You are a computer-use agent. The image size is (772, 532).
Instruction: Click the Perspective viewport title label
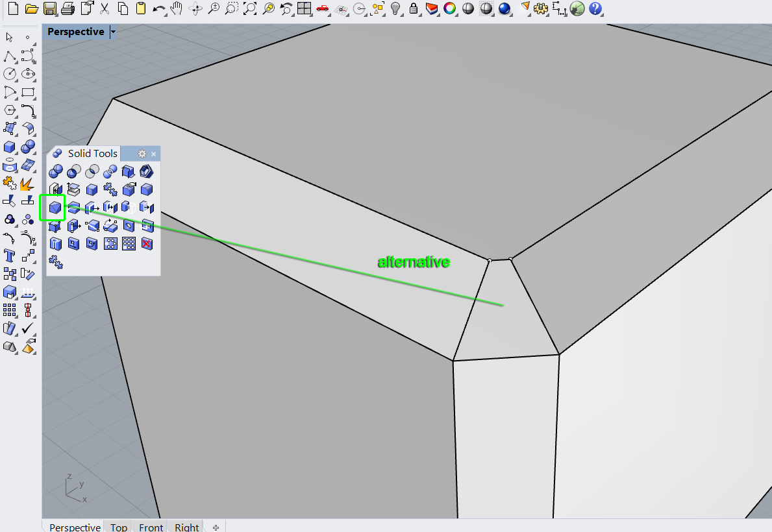coord(76,32)
